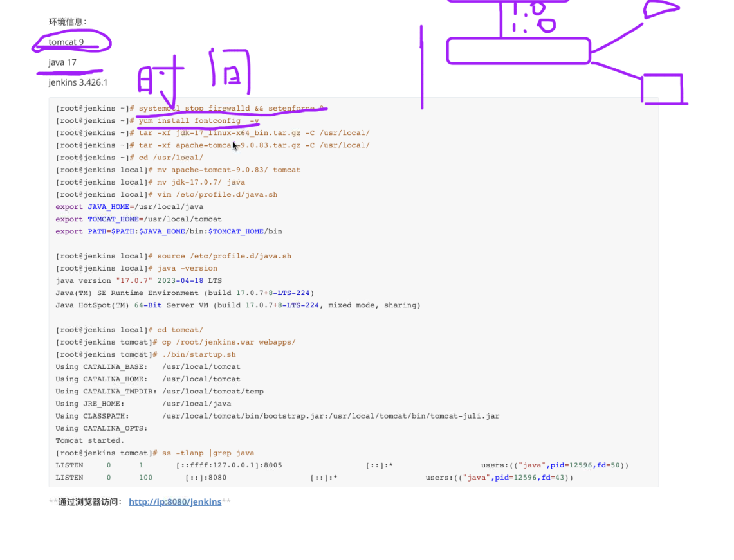Click the 'yum install fontconfig -y' command
Viewport: 734px width, 560px height.
[199, 120]
